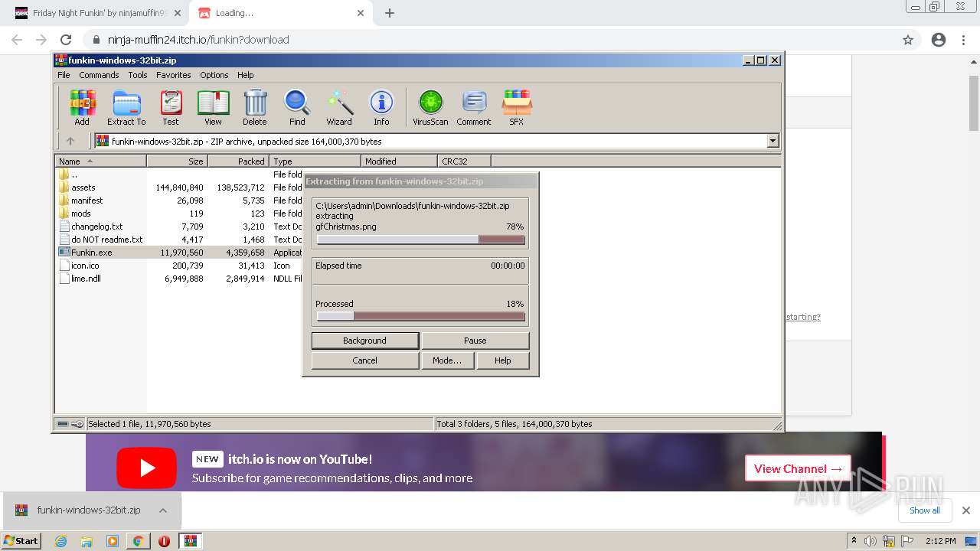Sort by CRC32 column header

464,161
